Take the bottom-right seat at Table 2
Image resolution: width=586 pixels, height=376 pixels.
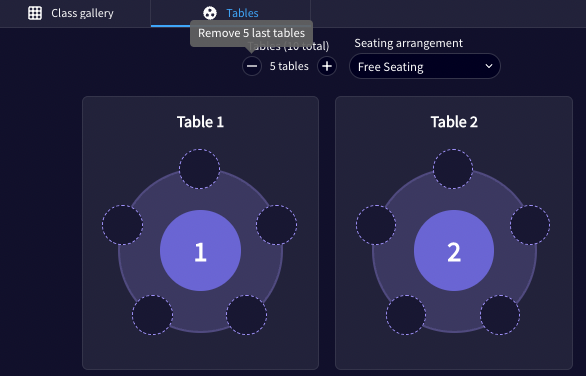[500, 315]
